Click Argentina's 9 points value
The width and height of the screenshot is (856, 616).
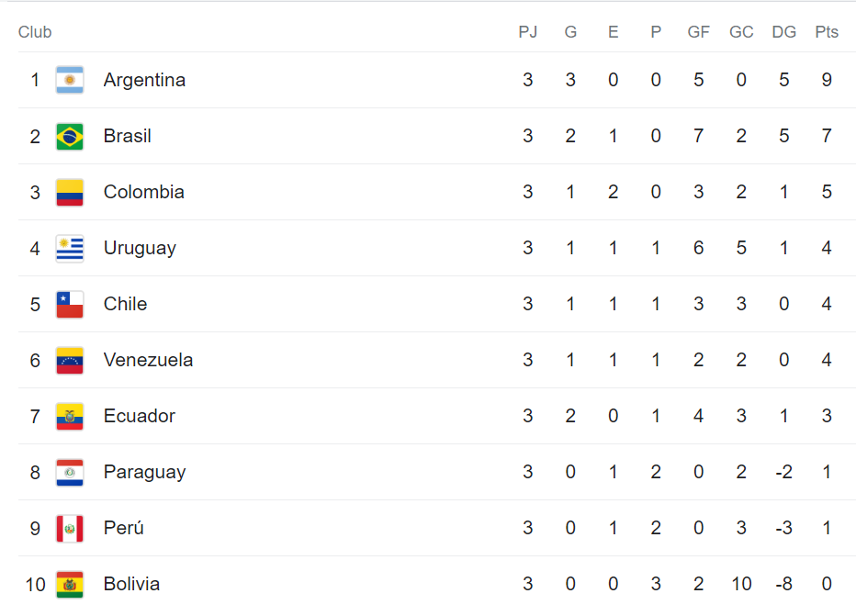coord(827,80)
